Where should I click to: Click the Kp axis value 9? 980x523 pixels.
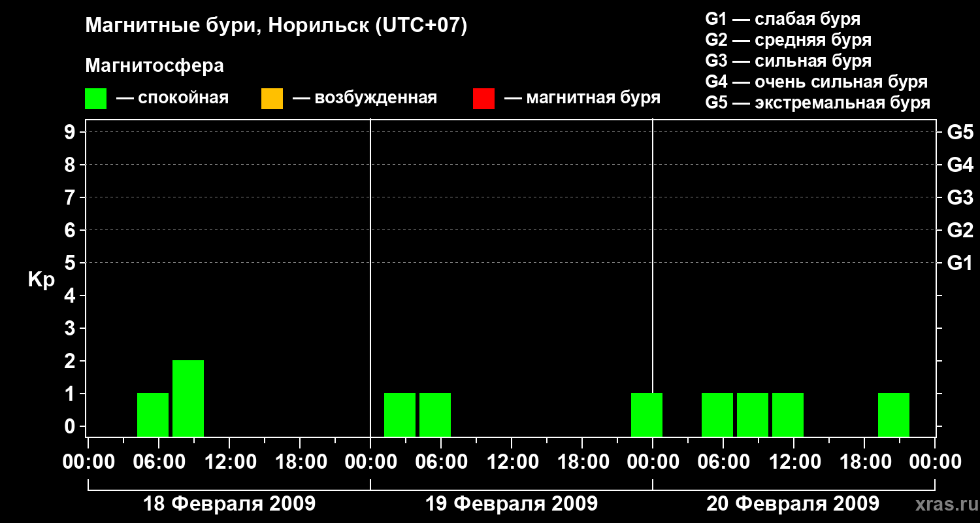click(x=71, y=132)
